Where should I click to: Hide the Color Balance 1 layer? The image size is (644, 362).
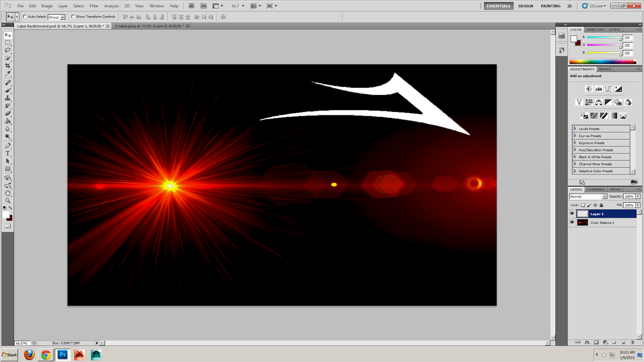click(x=572, y=222)
